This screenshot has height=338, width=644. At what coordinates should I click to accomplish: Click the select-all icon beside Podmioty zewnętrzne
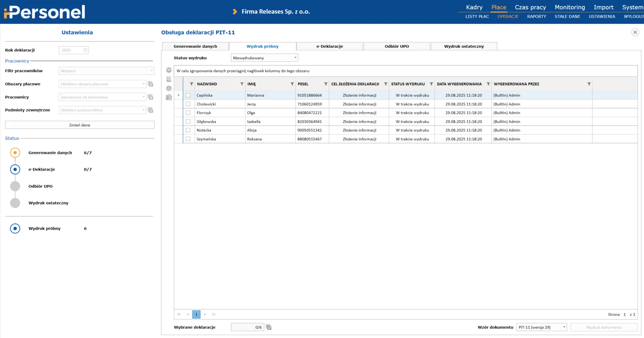150,110
